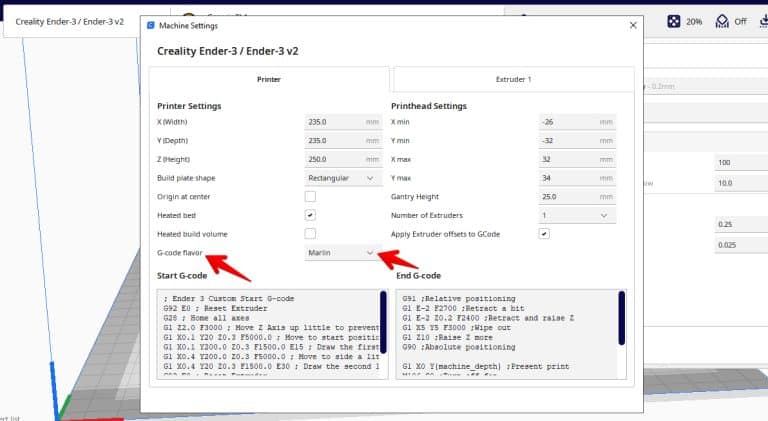Click the infill 20% icon in the Cura toolbar
Image resolution: width=768 pixels, height=421 pixels.
tap(674, 22)
